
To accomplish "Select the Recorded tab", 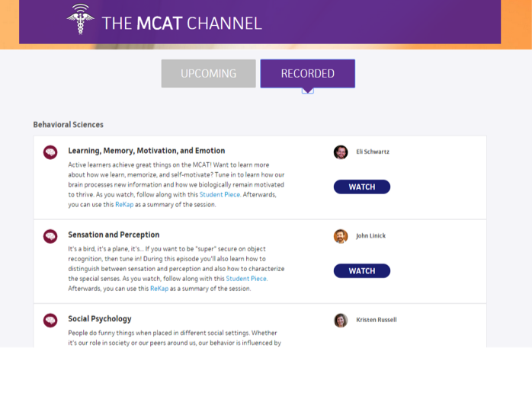I will (307, 74).
